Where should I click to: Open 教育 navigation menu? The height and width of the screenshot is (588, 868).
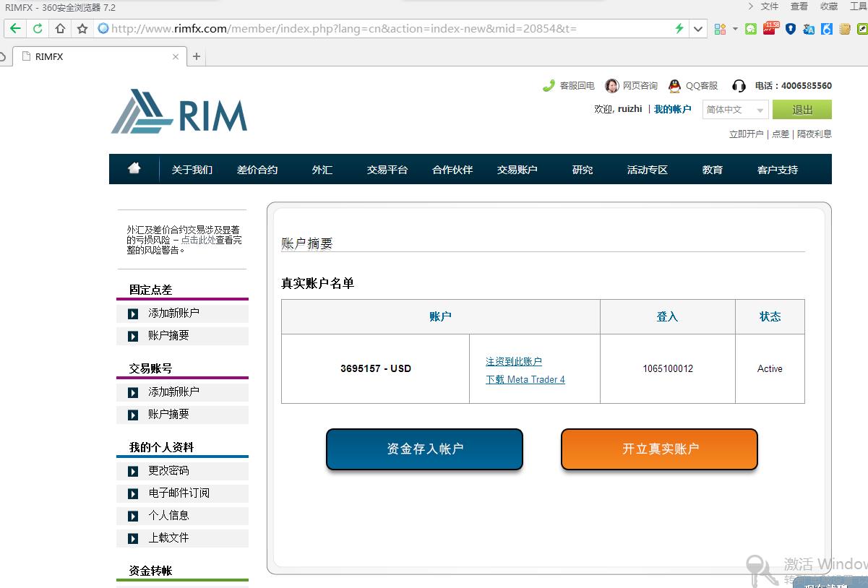tap(713, 170)
